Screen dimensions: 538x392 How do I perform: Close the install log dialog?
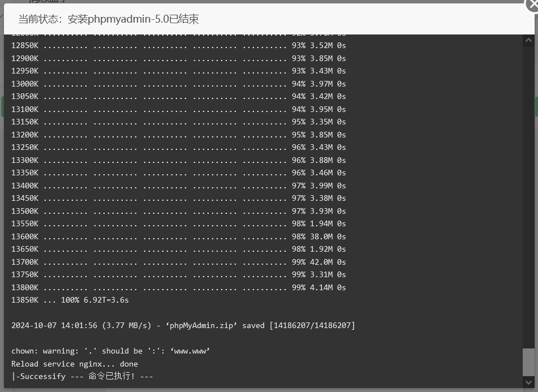click(x=532, y=5)
